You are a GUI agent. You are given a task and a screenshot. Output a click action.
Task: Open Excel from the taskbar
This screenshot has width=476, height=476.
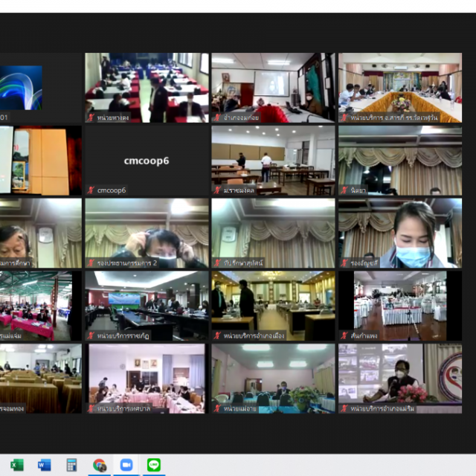point(16,465)
